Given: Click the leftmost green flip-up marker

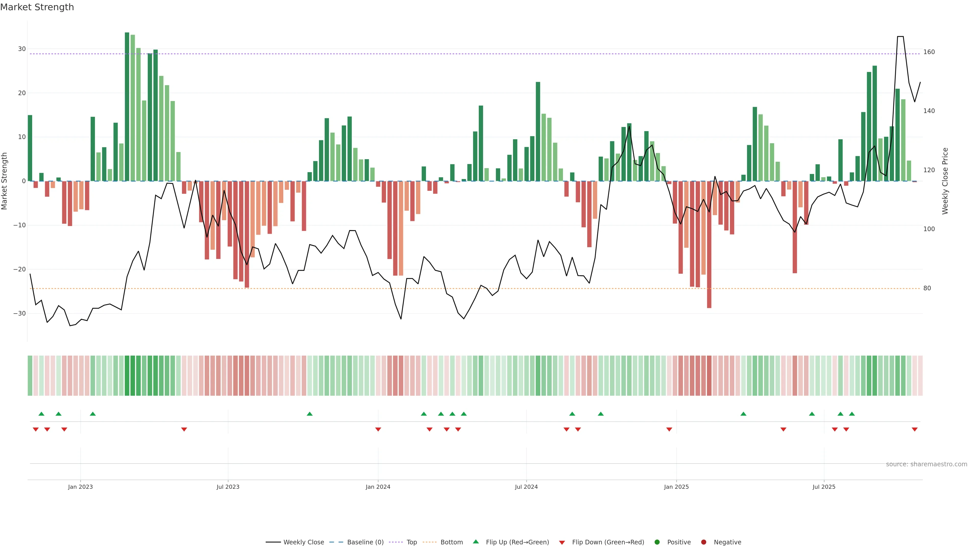Looking at the screenshot, I should (41, 414).
